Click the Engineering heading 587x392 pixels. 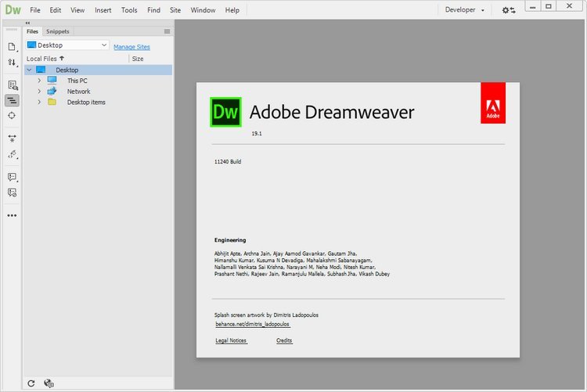(230, 240)
